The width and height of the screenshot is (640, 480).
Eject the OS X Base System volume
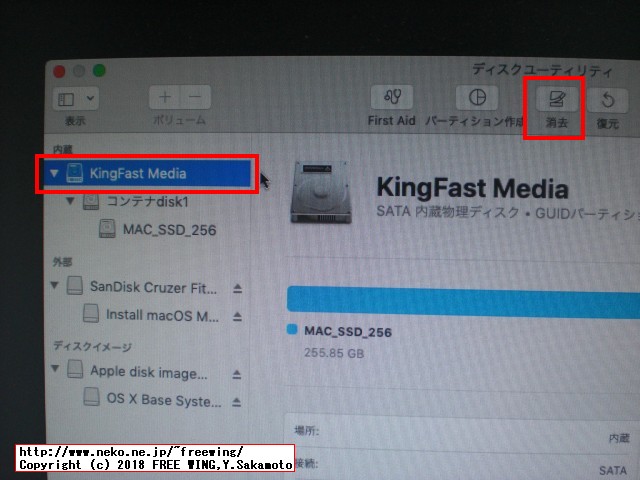237,401
